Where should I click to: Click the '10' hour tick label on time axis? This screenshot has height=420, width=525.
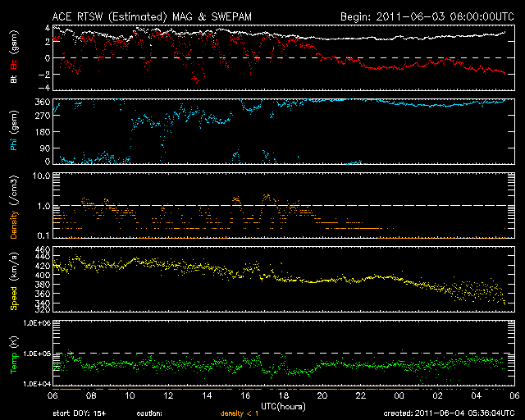130,396
